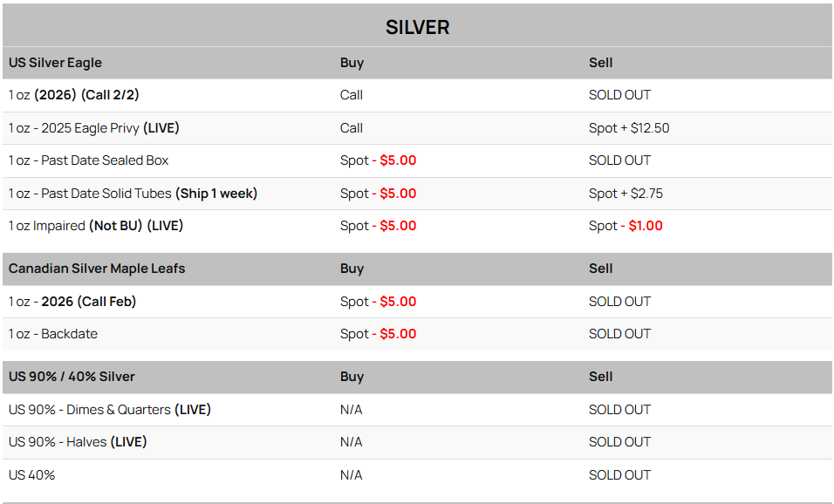
Task: Click Spot + $2.75 sell price
Action: pyautogui.click(x=624, y=194)
